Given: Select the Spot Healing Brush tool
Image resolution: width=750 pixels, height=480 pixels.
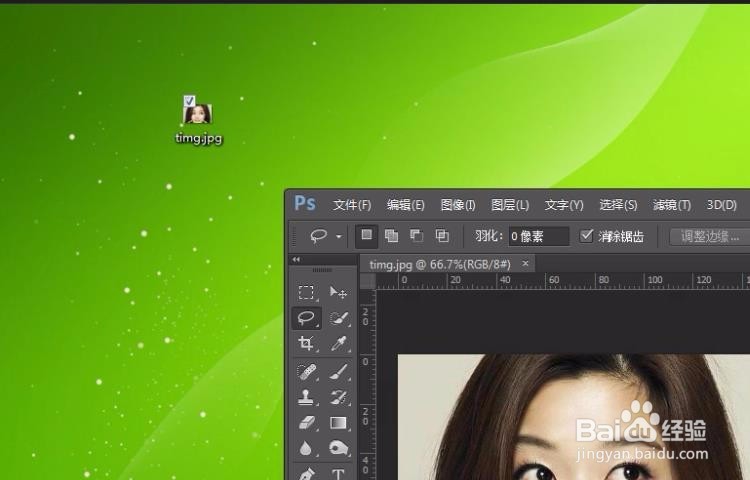Looking at the screenshot, I should pos(306,372).
